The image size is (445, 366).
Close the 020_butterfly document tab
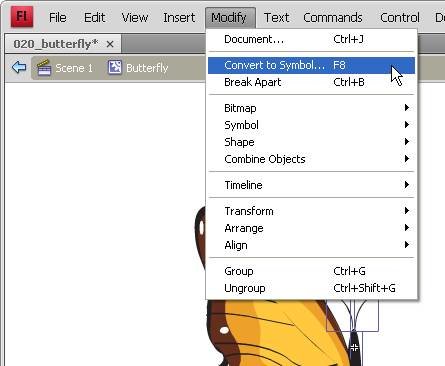coord(110,44)
